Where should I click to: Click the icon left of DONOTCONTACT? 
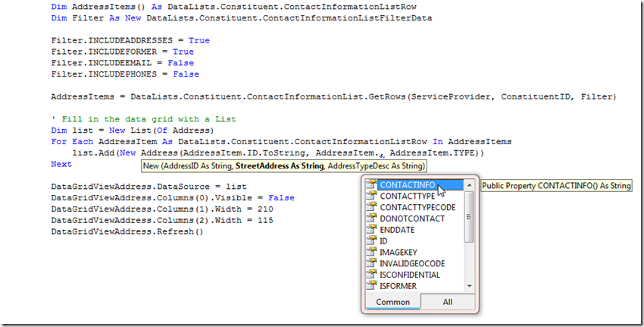371,219
